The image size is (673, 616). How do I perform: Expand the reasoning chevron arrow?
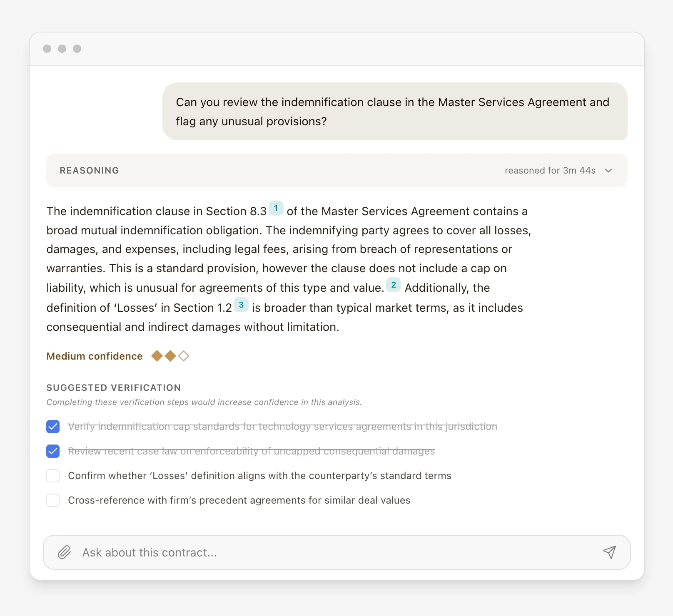pos(608,171)
